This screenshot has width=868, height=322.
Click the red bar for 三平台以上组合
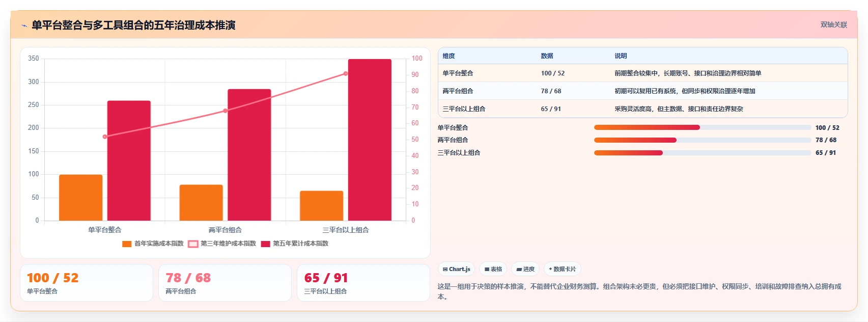pyautogui.click(x=370, y=140)
